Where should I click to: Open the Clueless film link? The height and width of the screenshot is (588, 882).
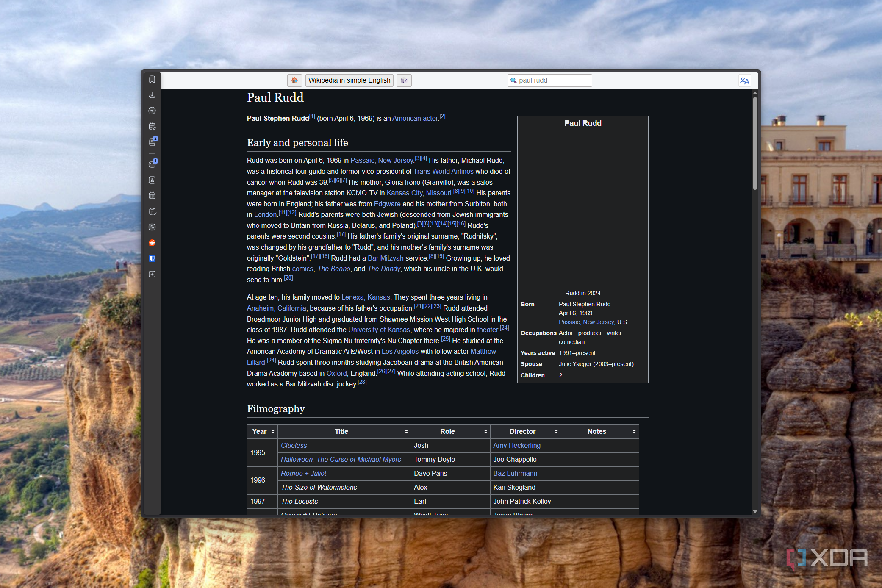click(x=294, y=445)
